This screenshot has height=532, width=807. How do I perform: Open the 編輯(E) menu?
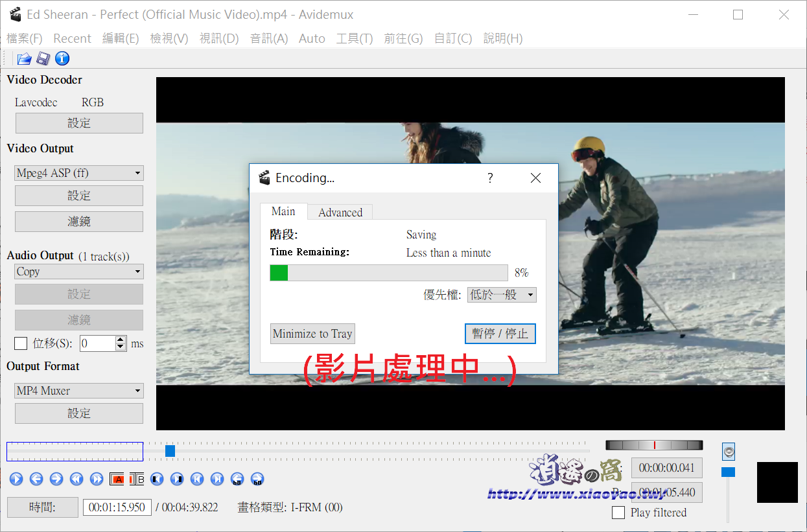pos(121,38)
